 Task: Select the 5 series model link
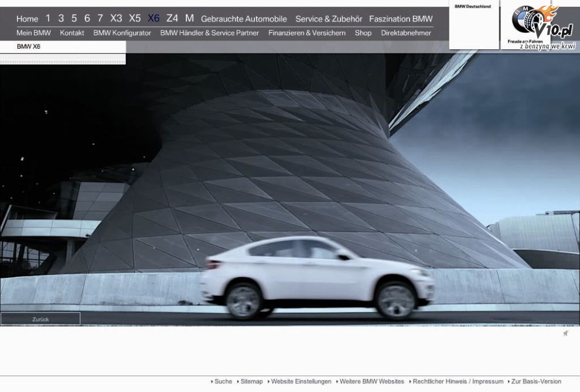point(74,18)
